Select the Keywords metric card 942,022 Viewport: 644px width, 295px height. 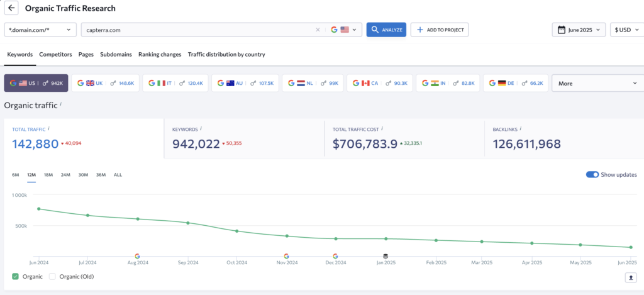(x=244, y=138)
